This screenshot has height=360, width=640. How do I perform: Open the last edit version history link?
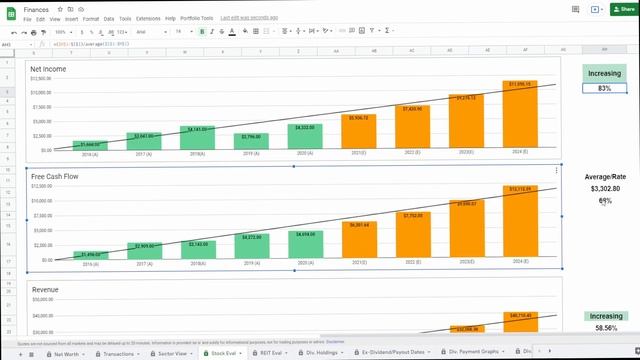[x=249, y=18]
